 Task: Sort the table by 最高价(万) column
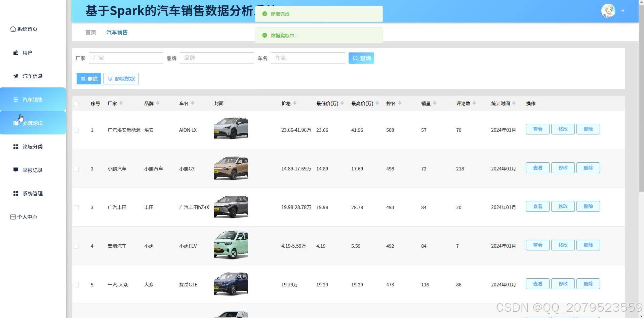(377, 103)
